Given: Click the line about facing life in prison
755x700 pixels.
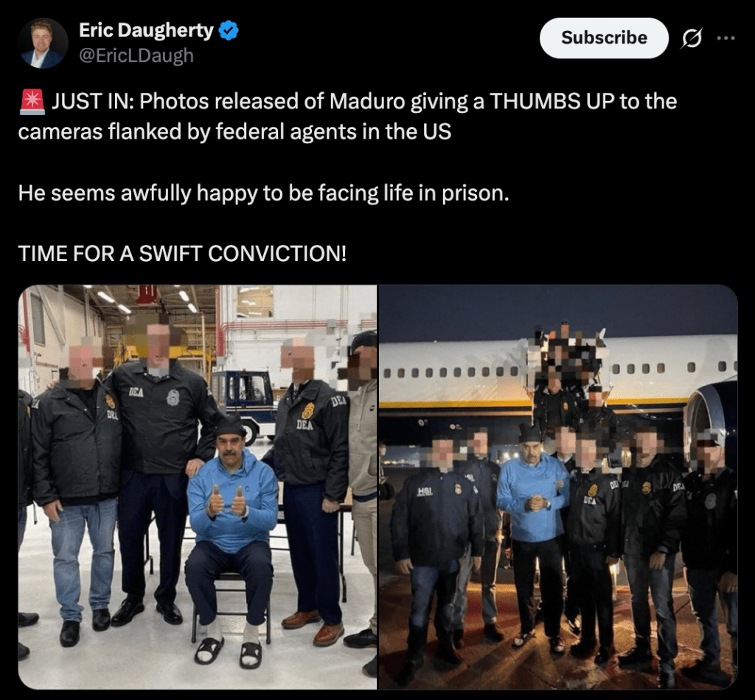Looking at the screenshot, I should click(x=263, y=193).
